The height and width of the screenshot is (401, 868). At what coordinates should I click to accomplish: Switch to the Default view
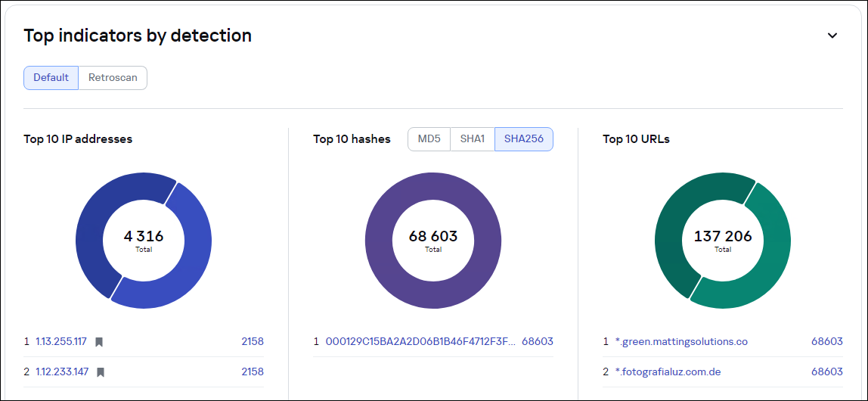[x=51, y=78]
